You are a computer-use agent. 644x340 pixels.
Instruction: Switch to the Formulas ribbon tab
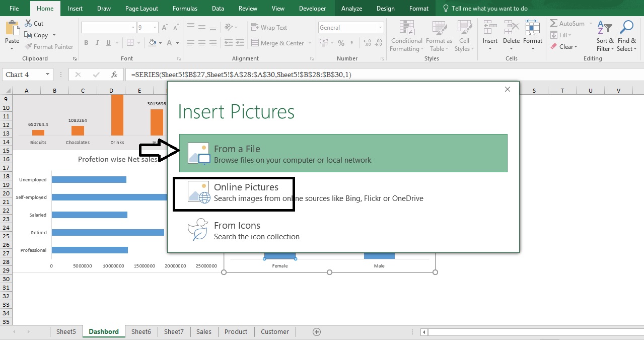185,8
